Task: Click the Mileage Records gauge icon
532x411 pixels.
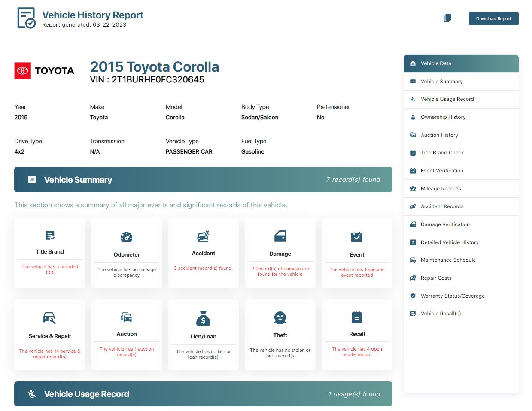Action: 413,189
